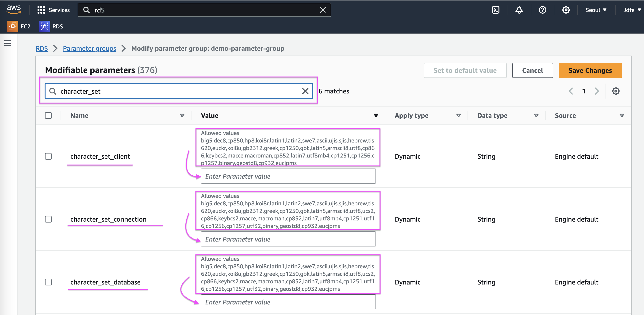Clear the character_set filter text
This screenshot has height=315, width=644.
pos(305,91)
